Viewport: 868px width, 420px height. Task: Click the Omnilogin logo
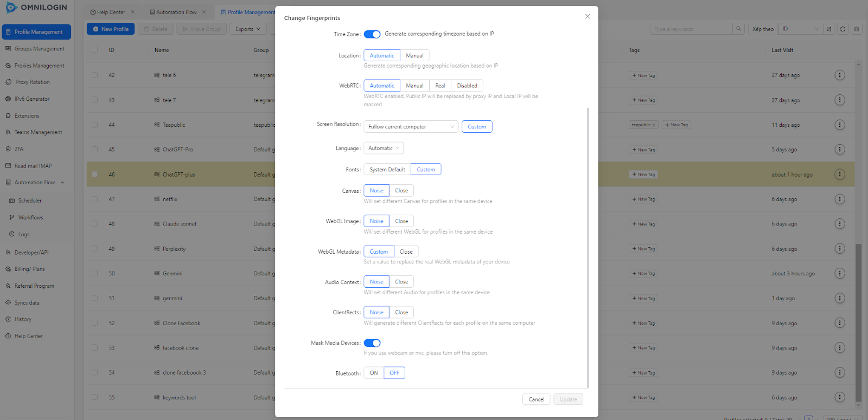click(x=36, y=8)
